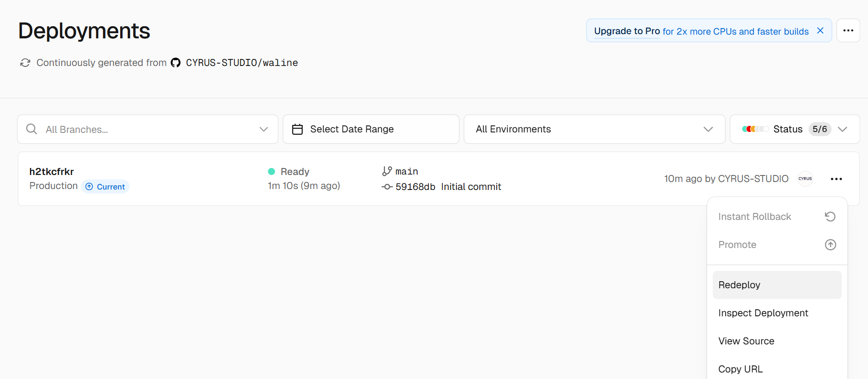Choose Instant Rollback from the menu
Image resolution: width=868 pixels, height=379 pixels.
pos(777,217)
